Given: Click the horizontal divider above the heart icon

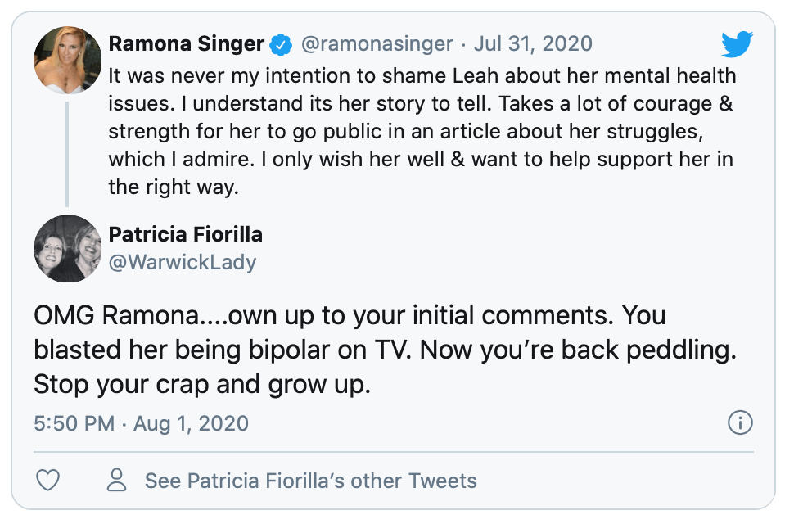Looking at the screenshot, I should (393, 451).
